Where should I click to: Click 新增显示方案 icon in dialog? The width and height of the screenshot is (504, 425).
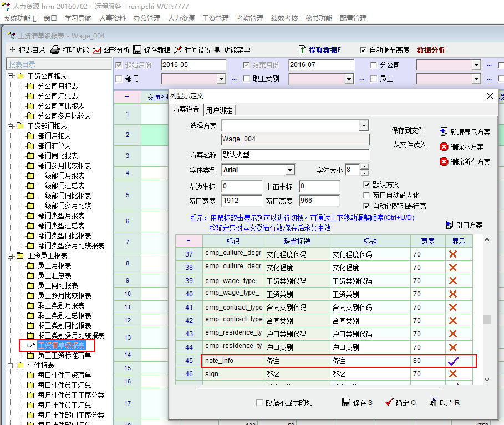click(x=444, y=132)
